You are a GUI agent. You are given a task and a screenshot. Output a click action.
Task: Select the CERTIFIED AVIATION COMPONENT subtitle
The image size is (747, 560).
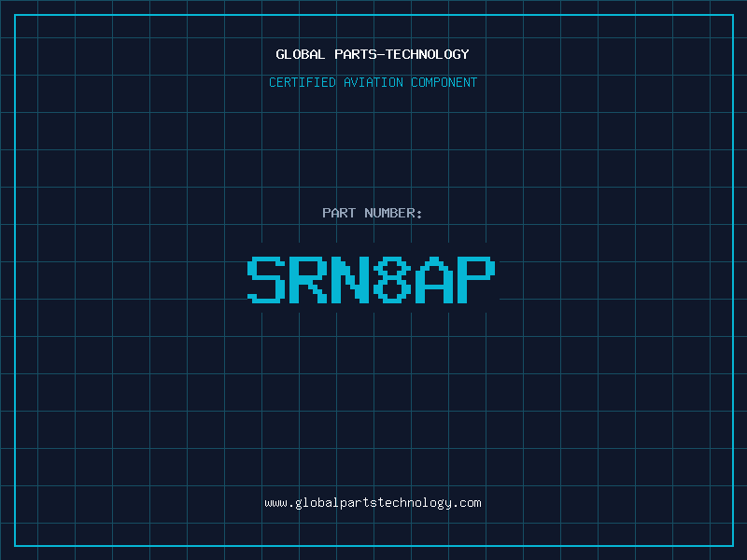click(373, 82)
